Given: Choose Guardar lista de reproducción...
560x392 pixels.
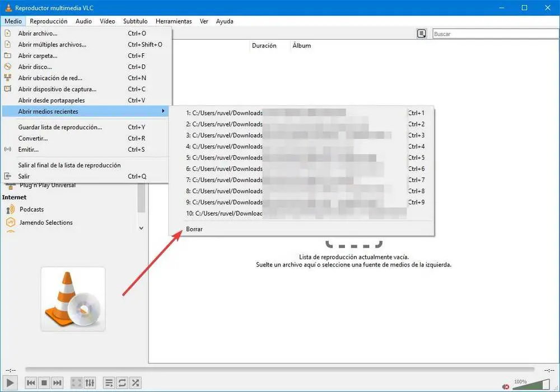Looking at the screenshot, I should (86, 127).
